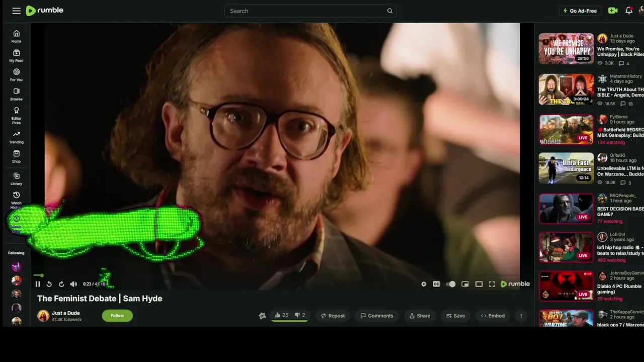
Task: Click the '134 watching' text
Action: pyautogui.click(x=611, y=143)
